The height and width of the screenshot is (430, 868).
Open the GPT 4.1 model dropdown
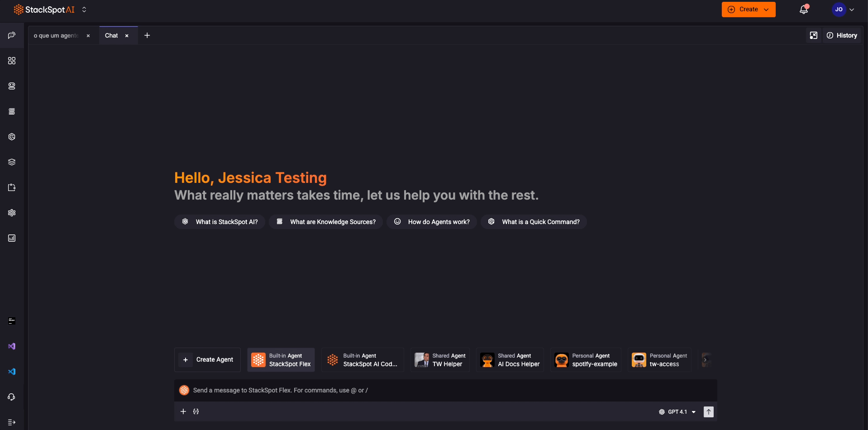[677, 412]
